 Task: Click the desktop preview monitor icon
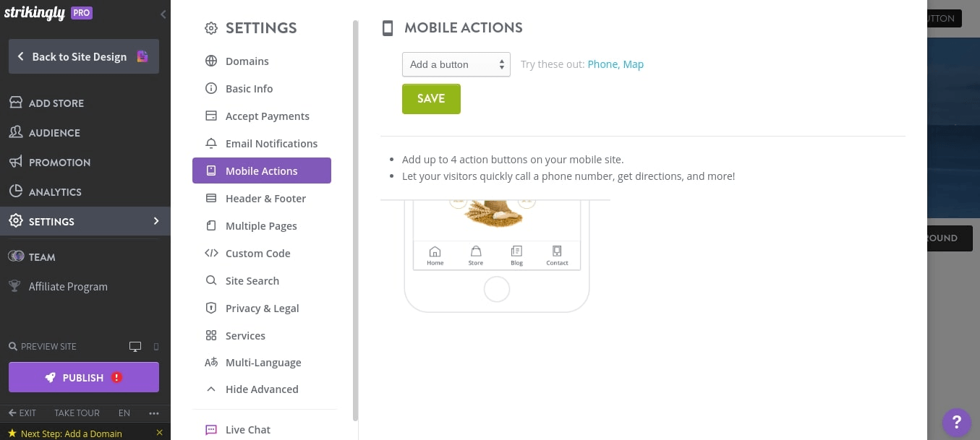coord(135,346)
